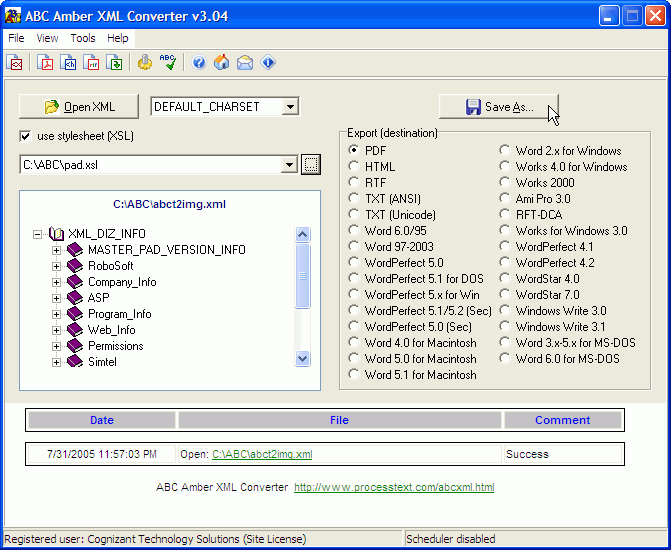Image resolution: width=671 pixels, height=550 pixels.
Task: Click the Comment column header
Action: 563,420
